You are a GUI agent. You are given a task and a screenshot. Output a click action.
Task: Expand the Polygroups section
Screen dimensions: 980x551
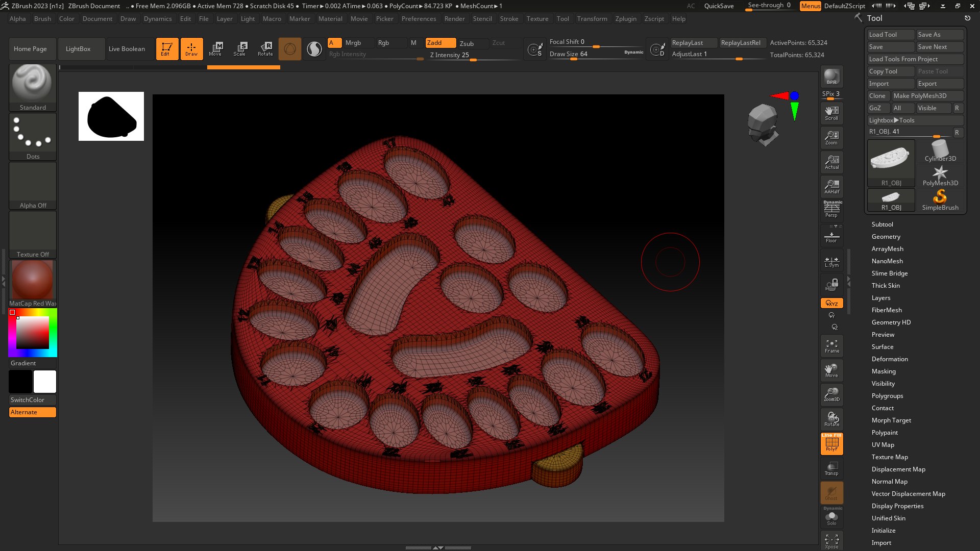coord(887,396)
